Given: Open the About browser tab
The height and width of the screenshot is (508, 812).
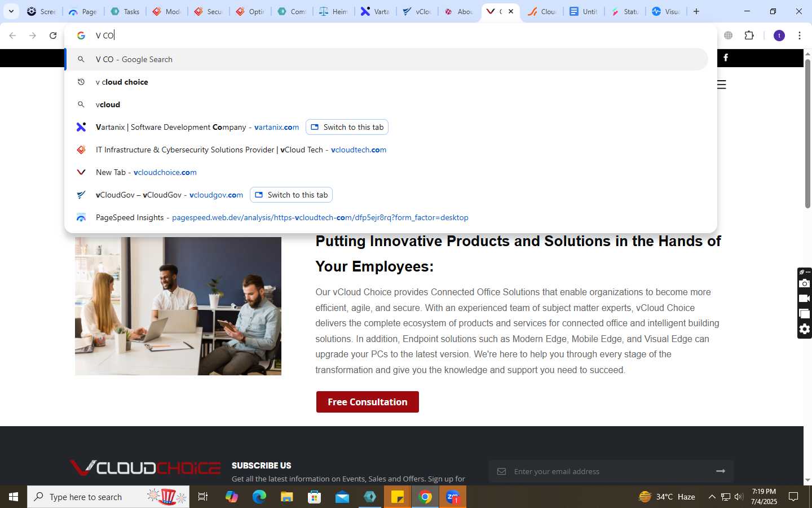Looking at the screenshot, I should pyautogui.click(x=458, y=11).
